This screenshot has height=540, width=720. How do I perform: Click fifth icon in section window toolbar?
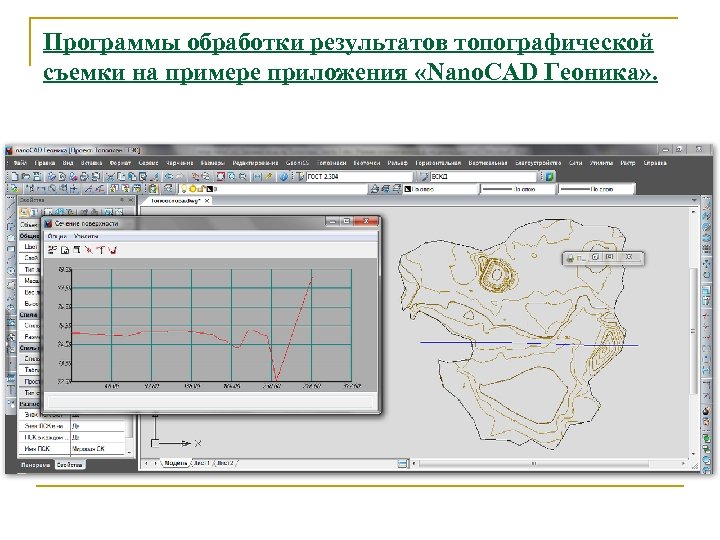[101, 250]
